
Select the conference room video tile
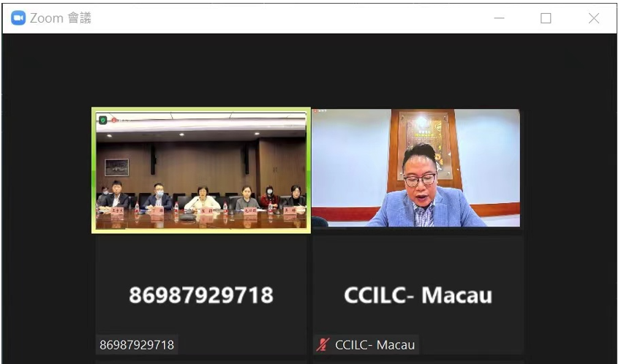[x=201, y=170]
